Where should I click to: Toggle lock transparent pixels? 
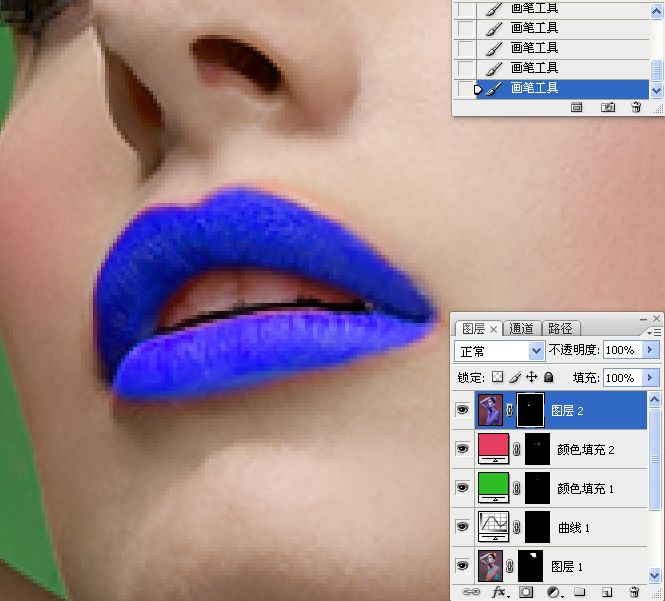pos(497,377)
